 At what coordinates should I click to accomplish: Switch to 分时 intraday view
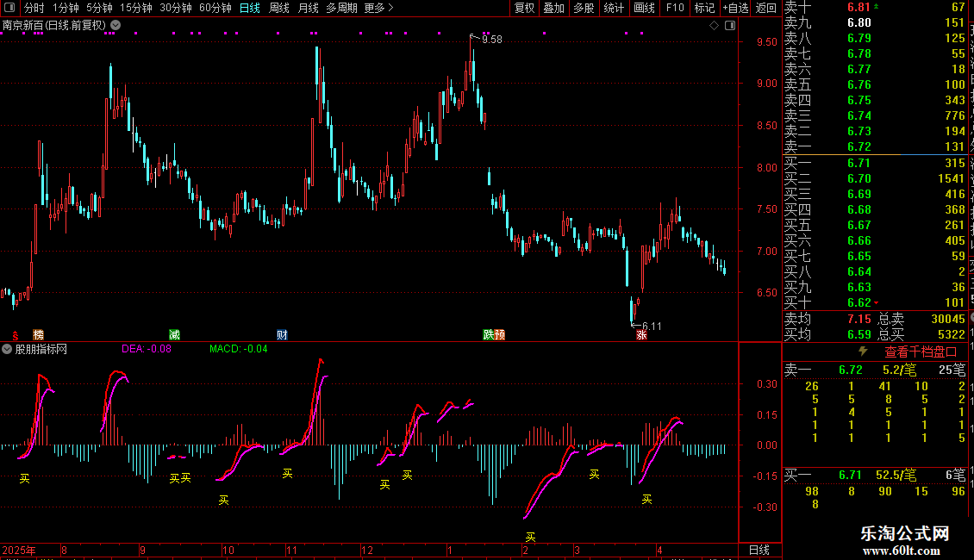coord(34,8)
